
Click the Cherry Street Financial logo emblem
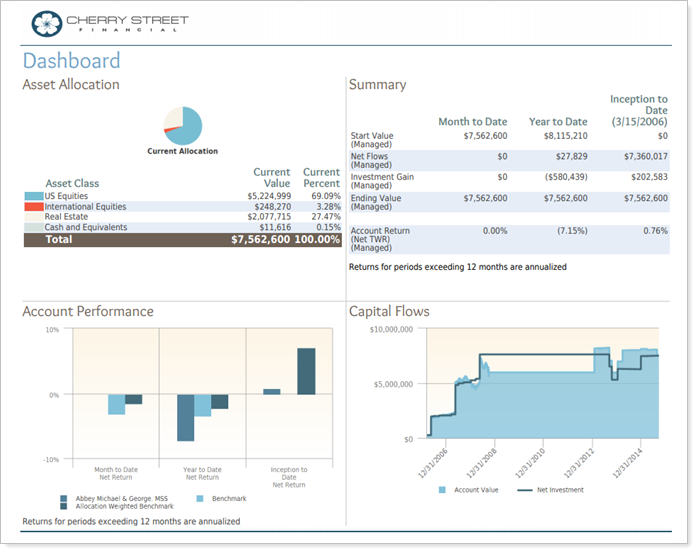pyautogui.click(x=46, y=23)
